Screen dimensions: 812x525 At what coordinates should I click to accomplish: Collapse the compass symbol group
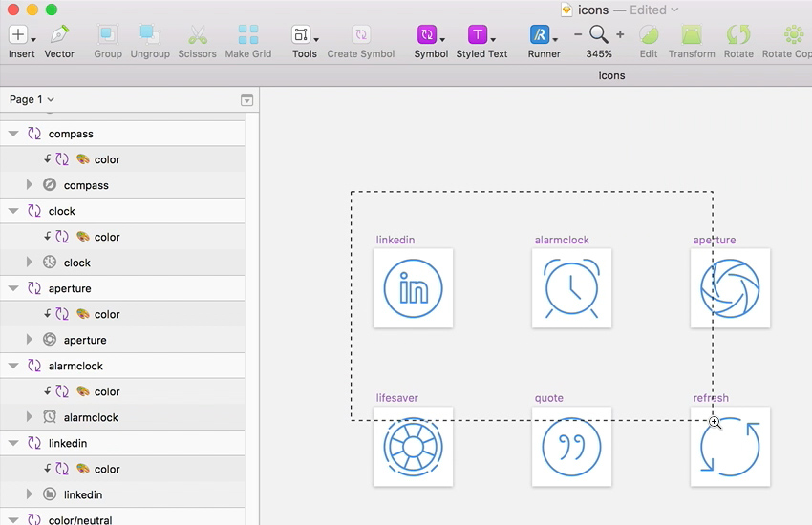tap(13, 135)
